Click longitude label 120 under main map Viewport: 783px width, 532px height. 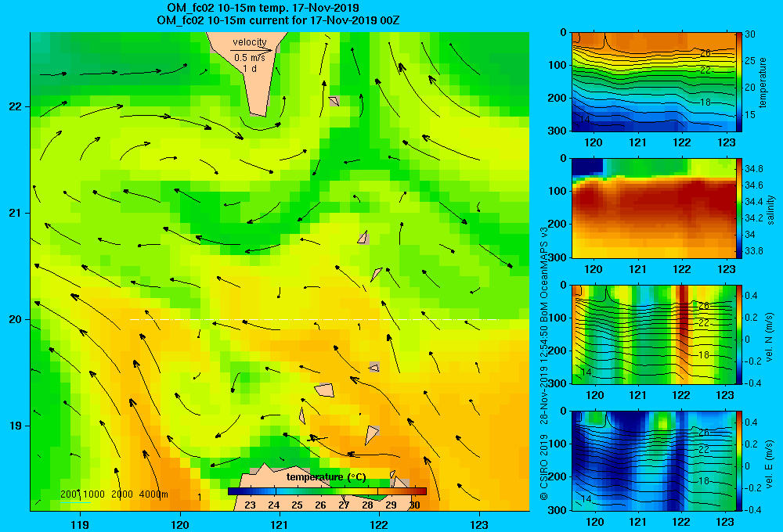(180, 524)
